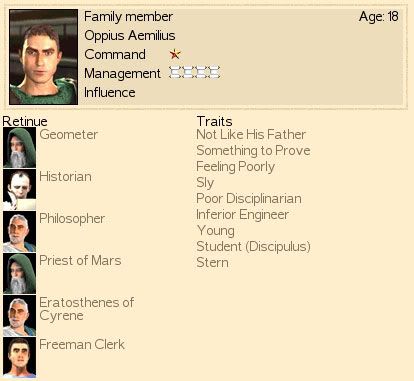Select the Priest of Mars portrait

pyautogui.click(x=20, y=273)
